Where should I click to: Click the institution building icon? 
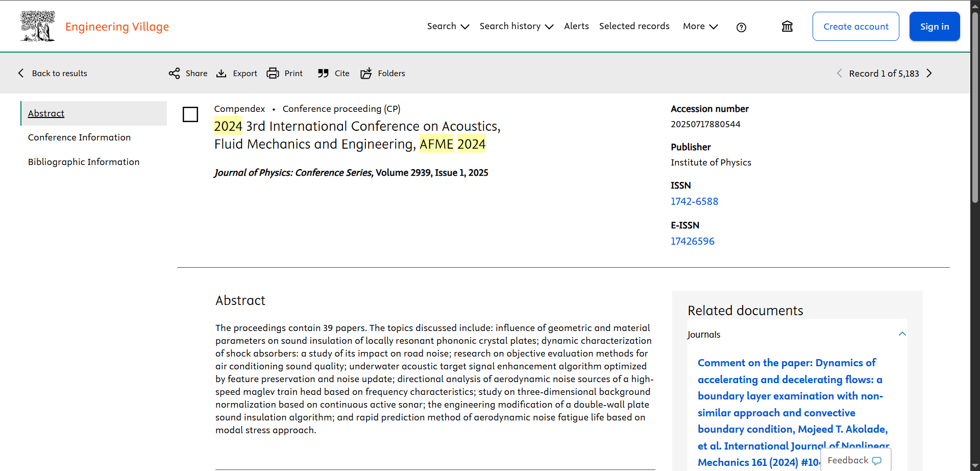(x=787, y=26)
